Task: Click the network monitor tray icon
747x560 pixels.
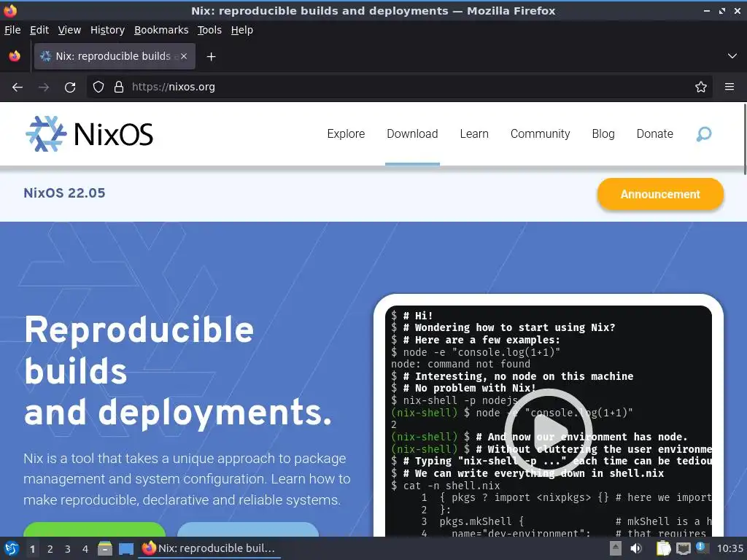Action: click(x=683, y=549)
